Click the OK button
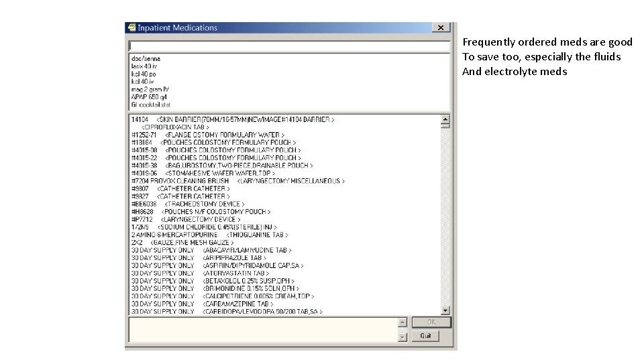644x362 pixels. (431, 322)
